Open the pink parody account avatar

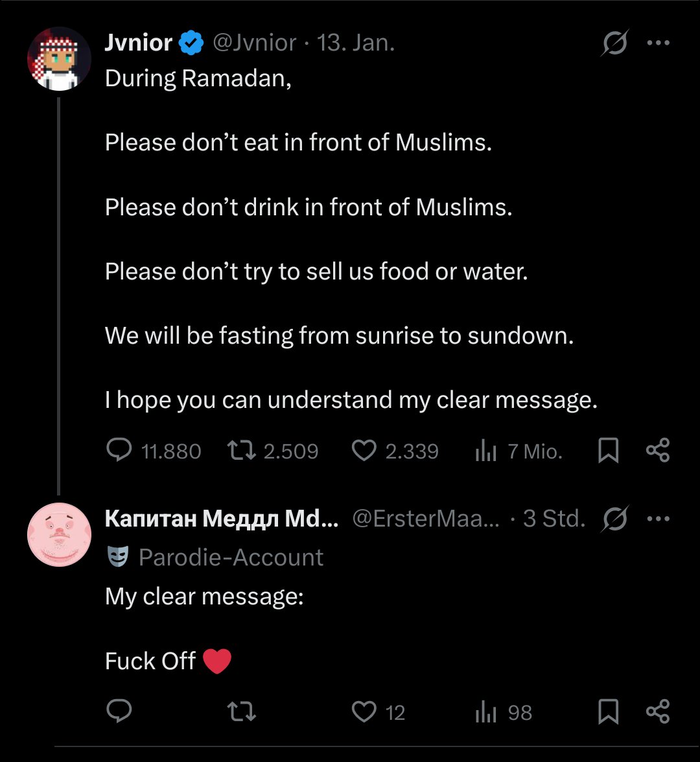[59, 534]
